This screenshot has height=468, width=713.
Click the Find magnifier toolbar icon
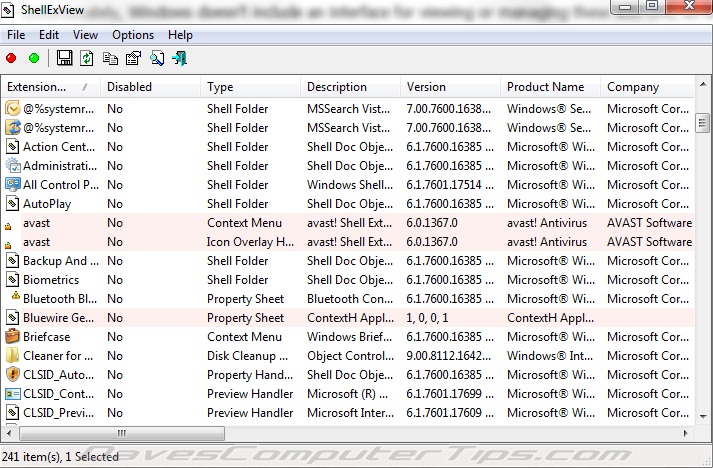pyautogui.click(x=157, y=58)
